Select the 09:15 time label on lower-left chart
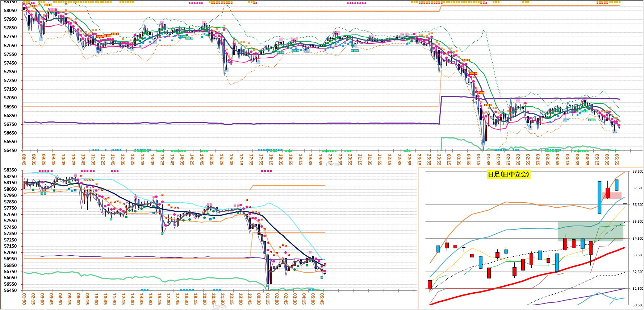This screenshot has height=310, width=644. pyautogui.click(x=87, y=299)
